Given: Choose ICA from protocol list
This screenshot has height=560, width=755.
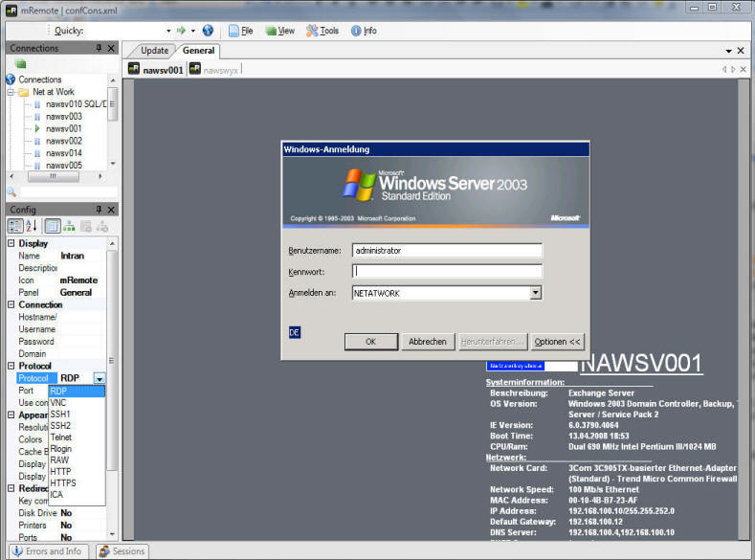Looking at the screenshot, I should pos(77,495).
